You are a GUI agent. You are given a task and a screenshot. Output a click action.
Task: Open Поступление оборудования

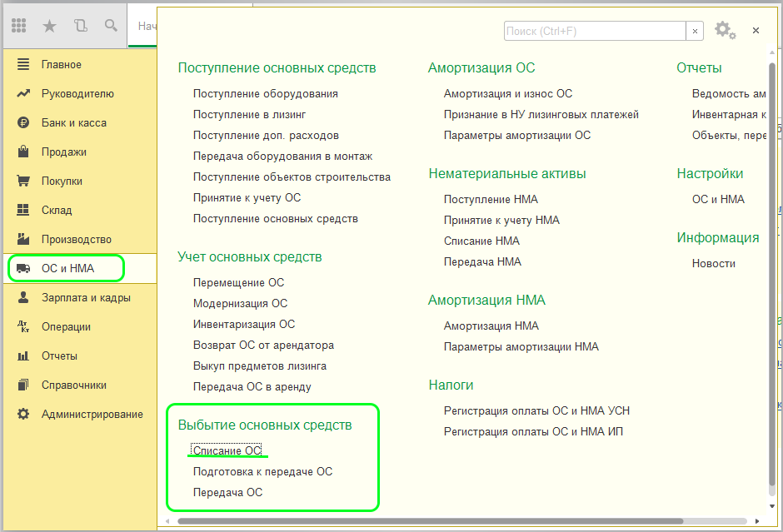[266, 93]
